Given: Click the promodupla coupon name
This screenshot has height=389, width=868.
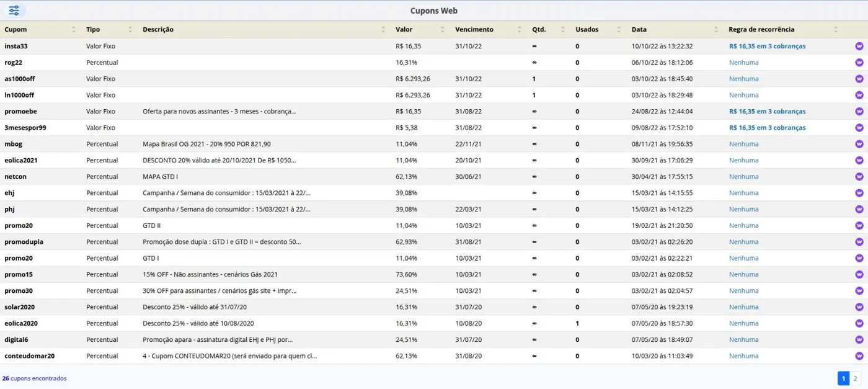Looking at the screenshot, I should coord(24,242).
